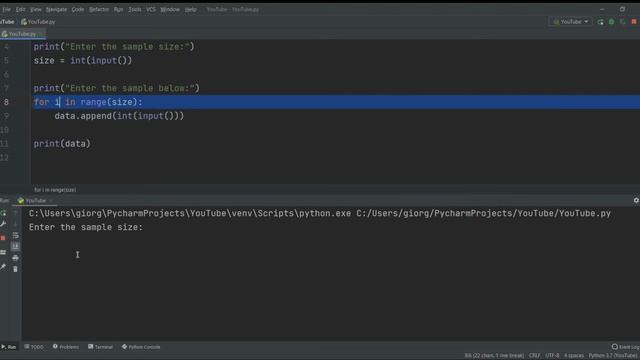Toggle soft-wrap in Run console
Image resolution: width=640 pixels, height=360 pixels.
point(16,236)
